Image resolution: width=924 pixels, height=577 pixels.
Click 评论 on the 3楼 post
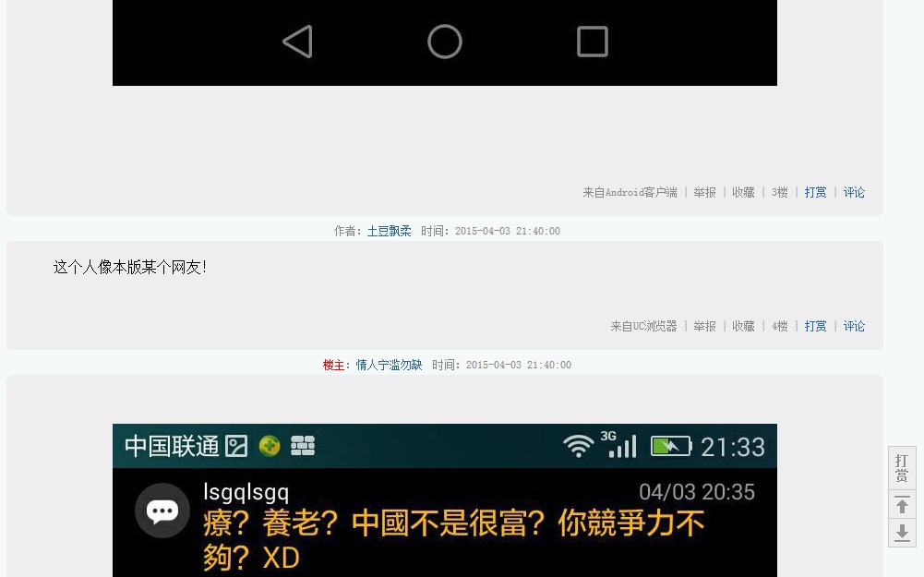(854, 192)
